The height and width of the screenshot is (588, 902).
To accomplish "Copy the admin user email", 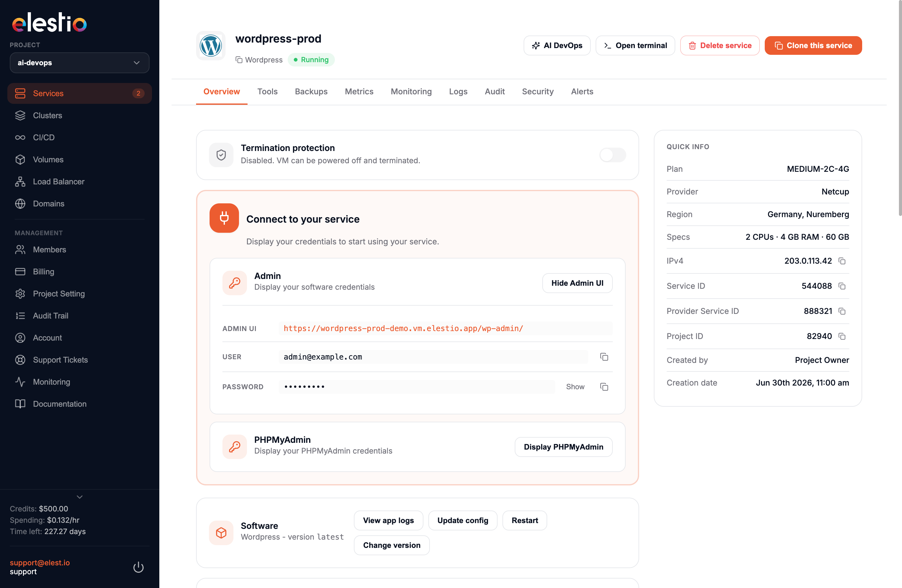I will pyautogui.click(x=604, y=357).
